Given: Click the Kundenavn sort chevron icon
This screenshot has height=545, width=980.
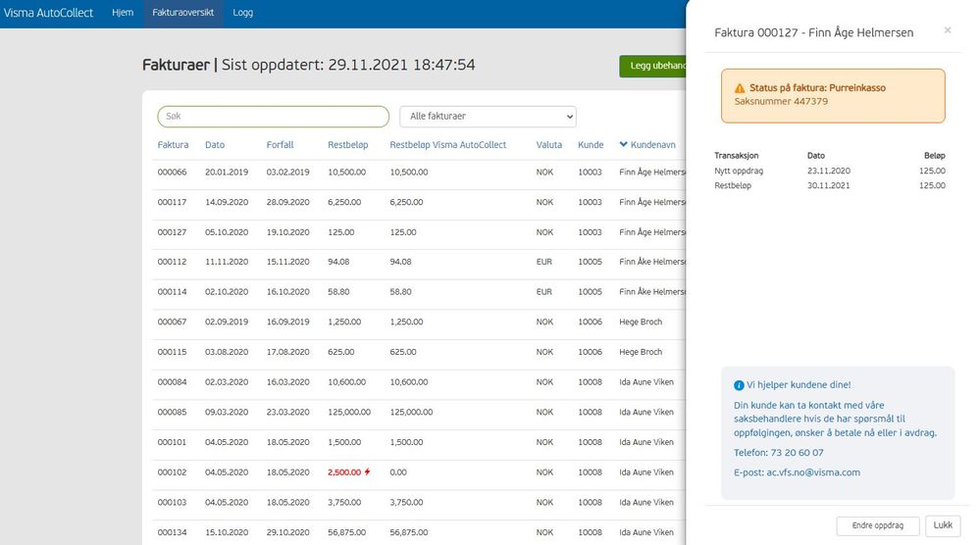Looking at the screenshot, I should [624, 145].
